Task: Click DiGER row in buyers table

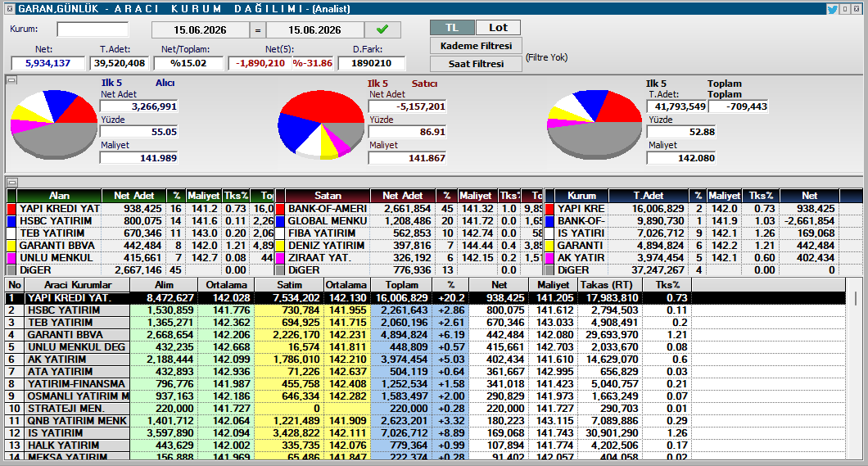Action: click(141, 270)
